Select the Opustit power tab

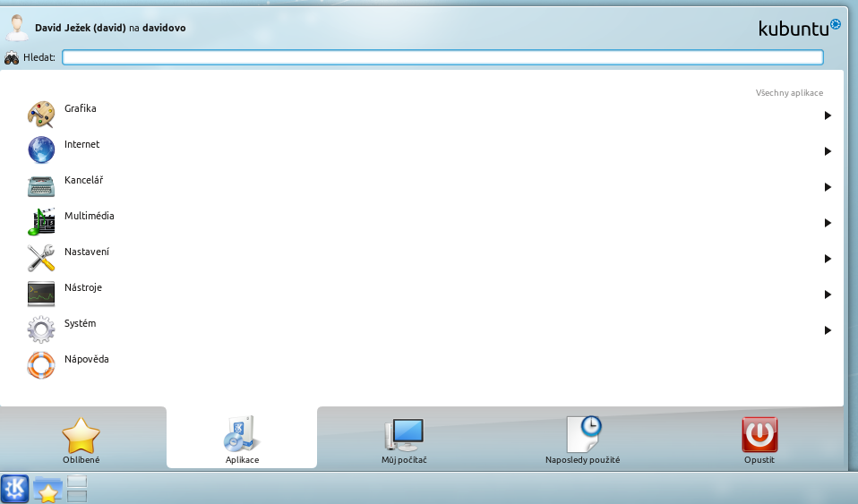coord(759,440)
